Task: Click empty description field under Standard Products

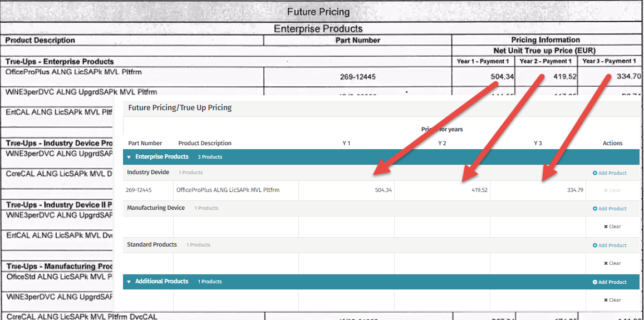Action: tap(236, 263)
